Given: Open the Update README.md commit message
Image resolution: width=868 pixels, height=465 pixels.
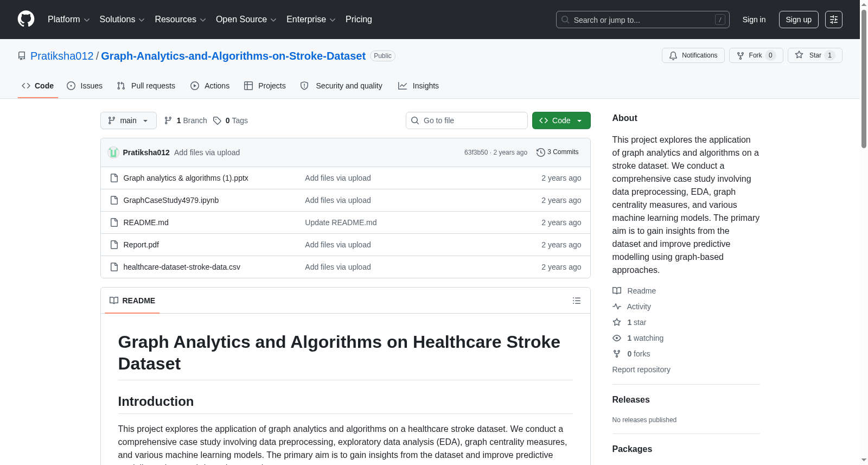Looking at the screenshot, I should (x=341, y=222).
